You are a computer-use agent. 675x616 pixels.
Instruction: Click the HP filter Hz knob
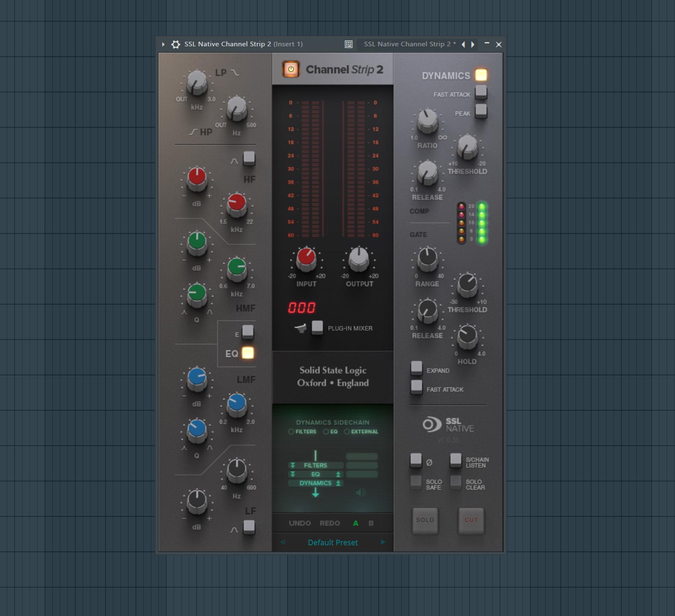tap(237, 109)
